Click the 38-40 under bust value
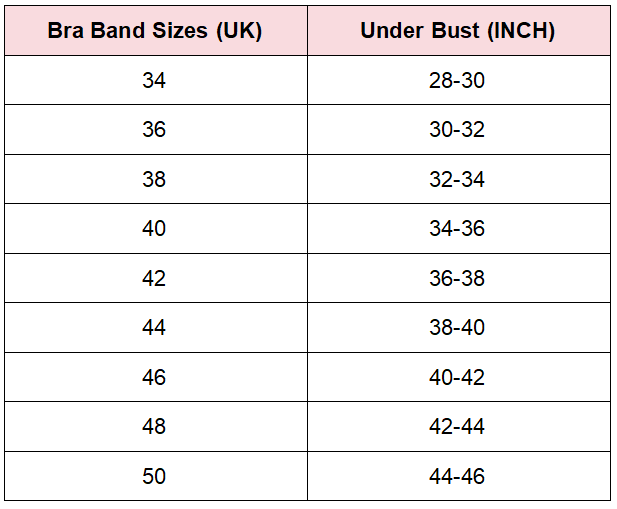This screenshot has width=617, height=509. [x=457, y=327]
